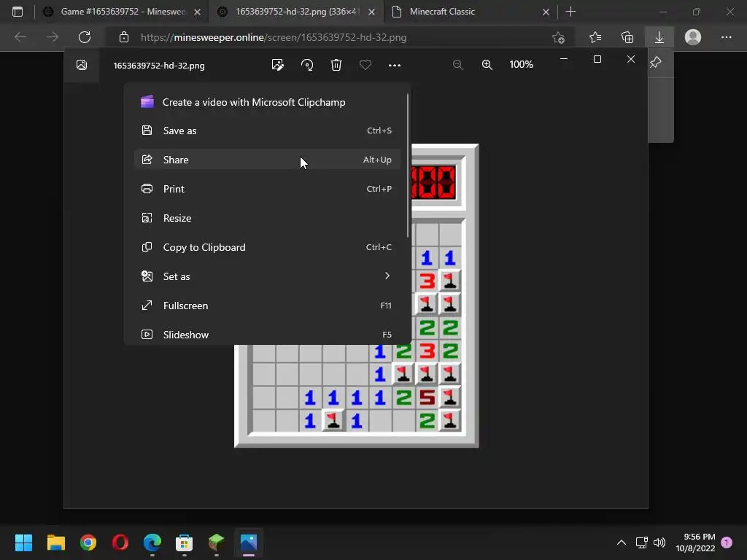Click the Edit image icon in Photos toolbar
The width and height of the screenshot is (747, 560).
277,65
